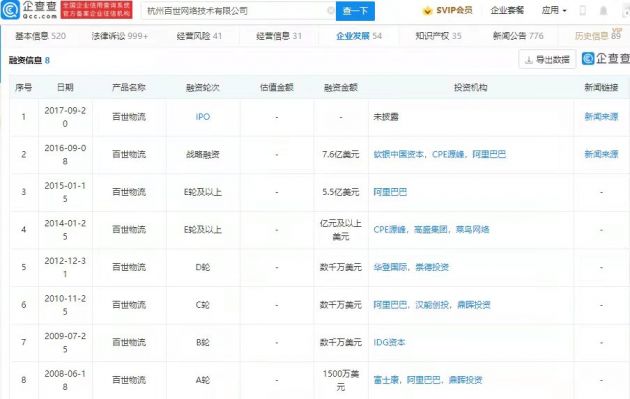Click the 估值金额 column header
The width and height of the screenshot is (630, 399).
276,87
